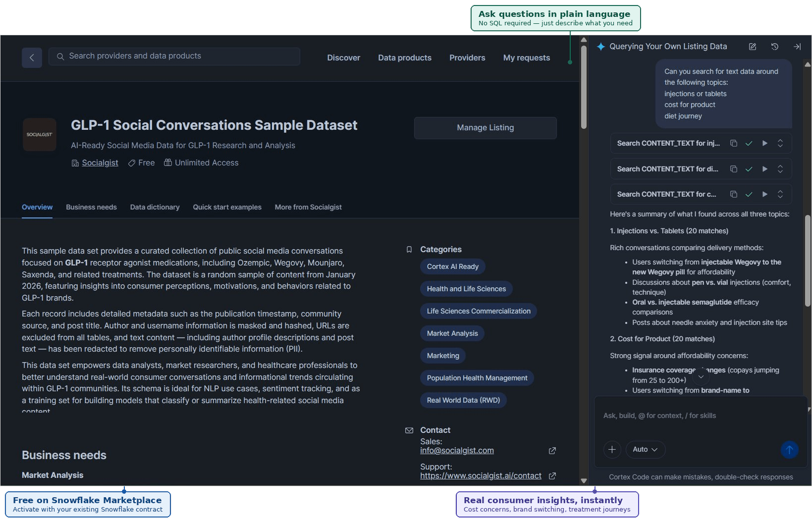
Task: Expand the 'Search CONTENT_TEXT for inj...' step
Action: [x=781, y=144]
